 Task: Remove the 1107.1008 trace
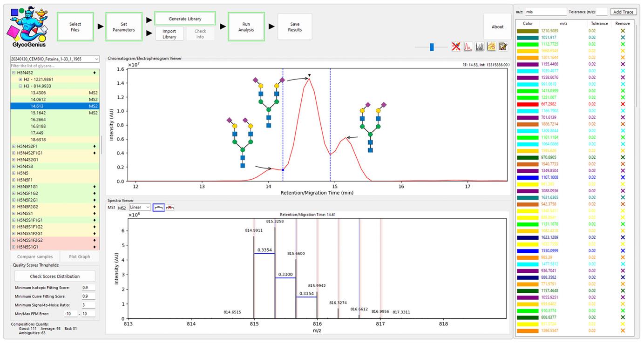coord(623,177)
